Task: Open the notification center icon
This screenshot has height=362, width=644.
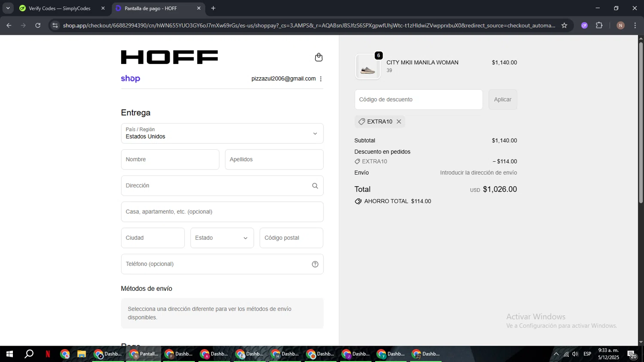Action: click(632, 354)
